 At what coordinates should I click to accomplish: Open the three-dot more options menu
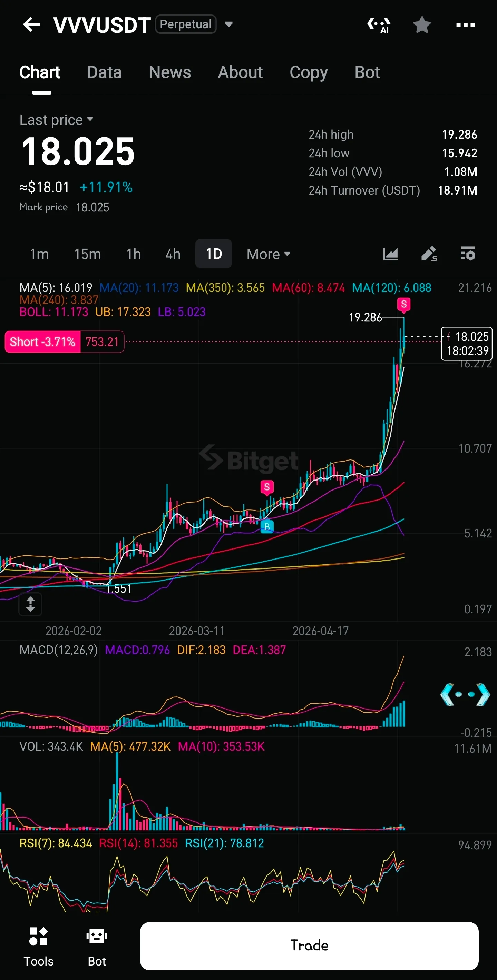pos(465,25)
